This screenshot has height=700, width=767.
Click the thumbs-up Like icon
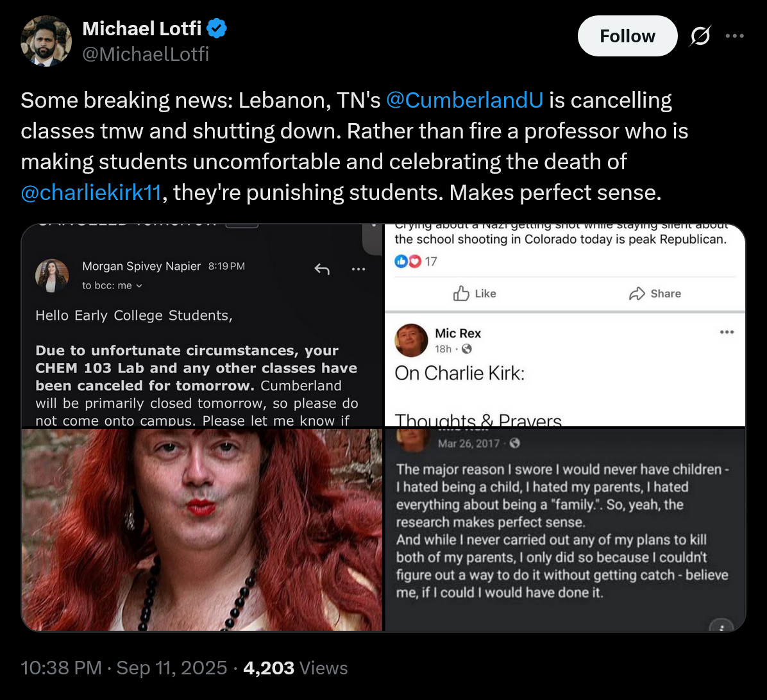coord(462,294)
